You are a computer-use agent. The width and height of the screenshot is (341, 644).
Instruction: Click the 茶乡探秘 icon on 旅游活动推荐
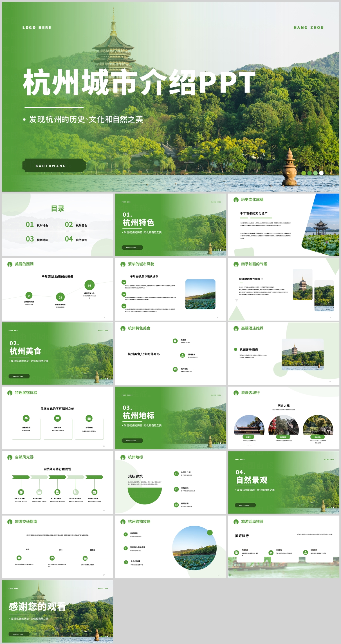coord(271,553)
